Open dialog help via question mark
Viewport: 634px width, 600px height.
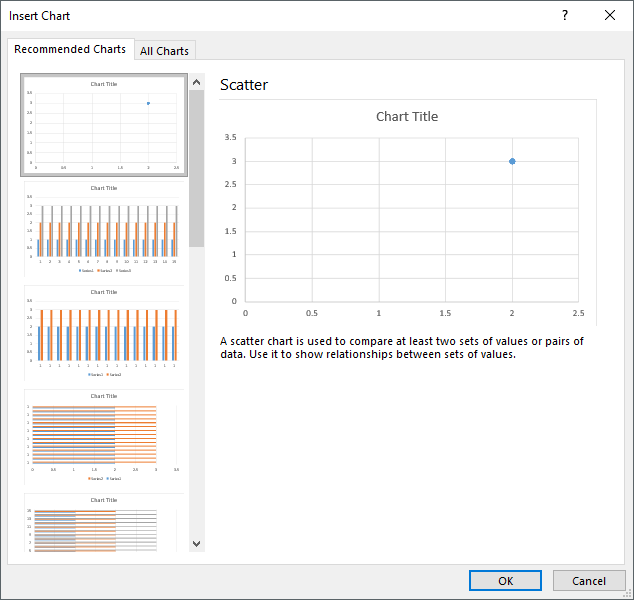coord(565,15)
